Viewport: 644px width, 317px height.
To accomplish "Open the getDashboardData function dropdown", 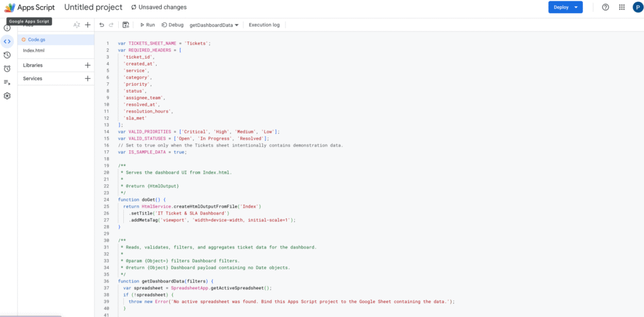I will (x=214, y=25).
